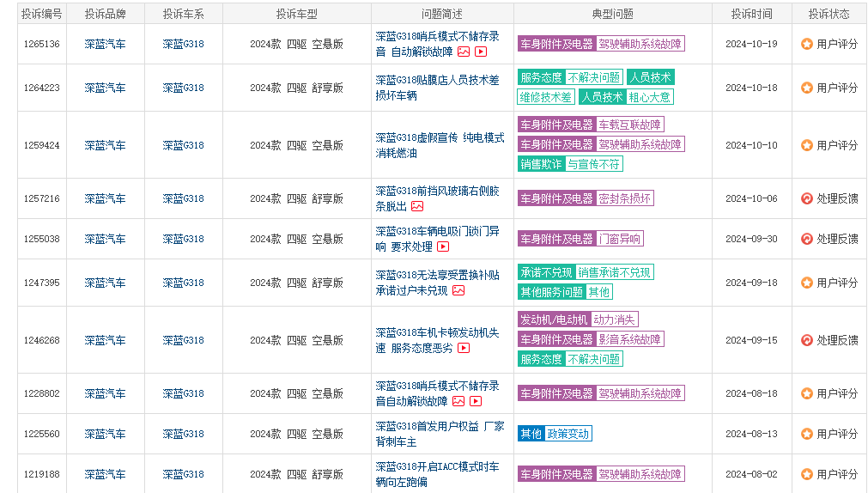Click the 动力消失 tag in row 1246268
Viewport: 868px width, 493px height.
click(x=614, y=320)
